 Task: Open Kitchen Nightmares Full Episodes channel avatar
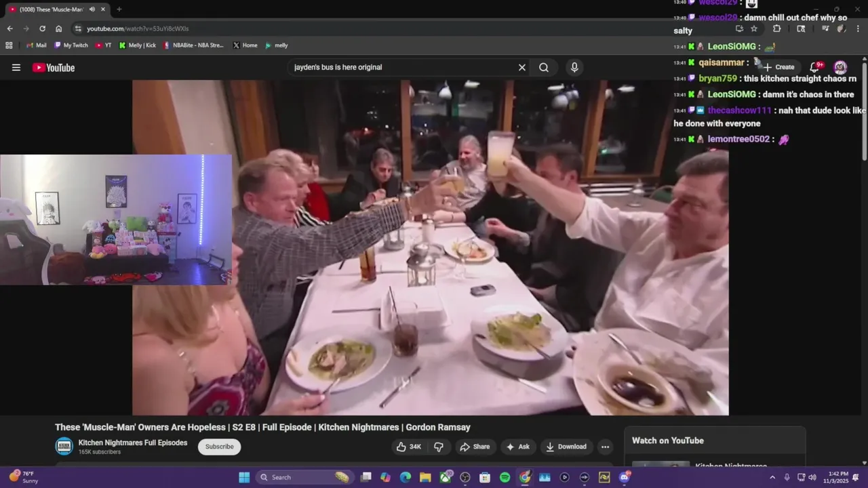coord(64,446)
